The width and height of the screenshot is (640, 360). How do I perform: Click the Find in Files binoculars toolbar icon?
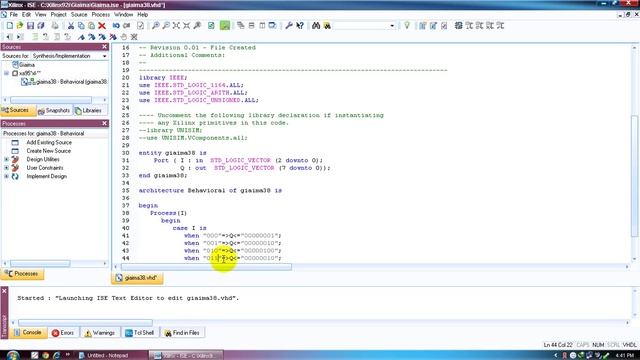click(327, 26)
